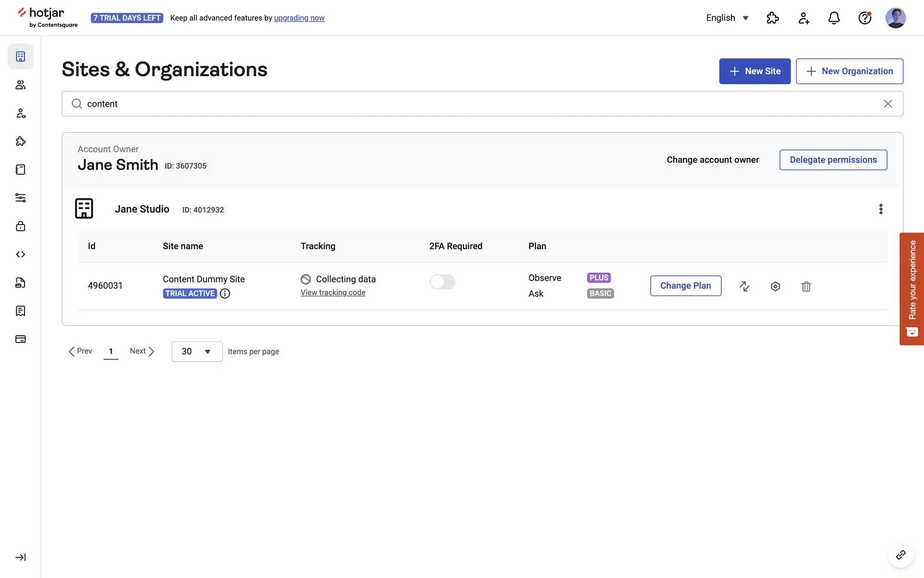Screen dimensions: 924x578
Task: Open the English language dropdown
Action: (727, 18)
